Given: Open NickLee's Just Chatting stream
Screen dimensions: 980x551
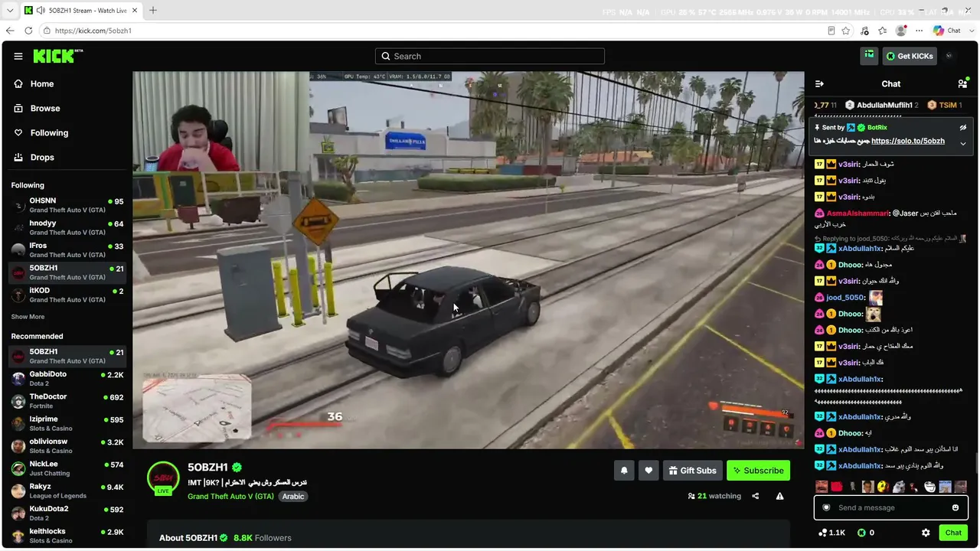Looking at the screenshot, I should pyautogui.click(x=66, y=468).
